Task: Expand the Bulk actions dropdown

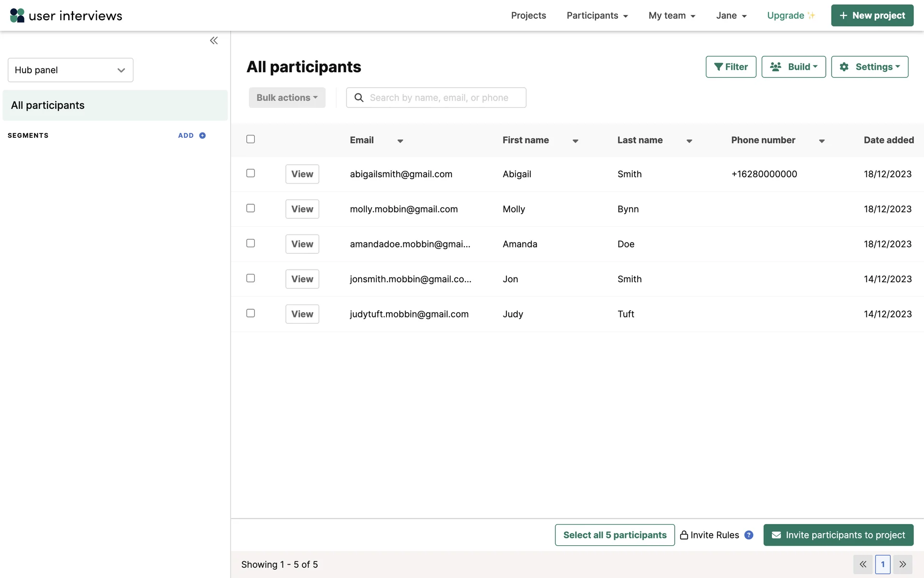Action: point(287,98)
